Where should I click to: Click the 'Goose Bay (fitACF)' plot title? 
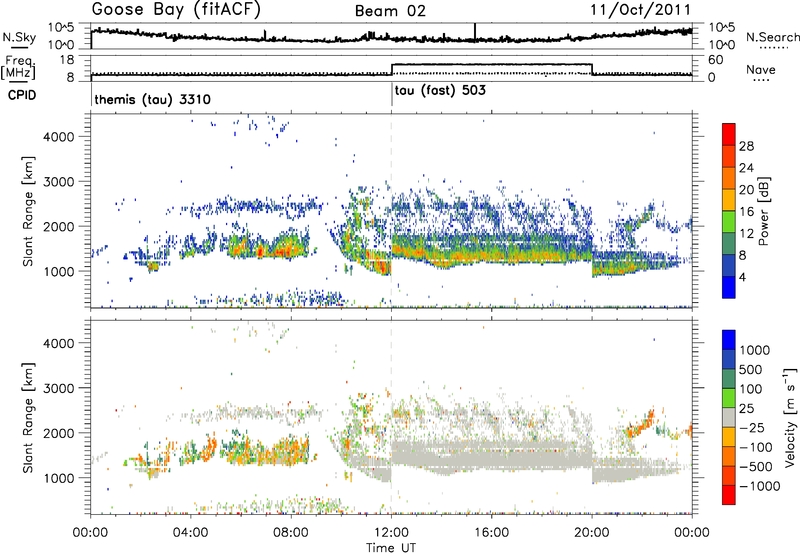(176, 10)
